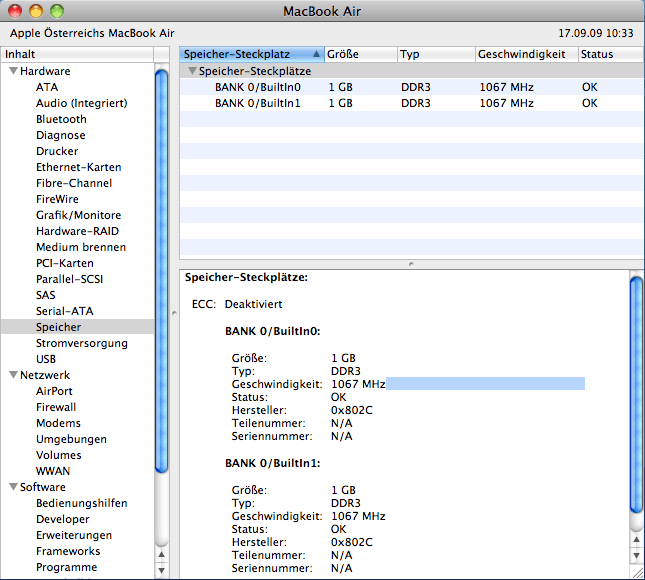Collapse the Speicher-Steckplätze group triangle
Screen dimensions: 645x580
[192, 72]
